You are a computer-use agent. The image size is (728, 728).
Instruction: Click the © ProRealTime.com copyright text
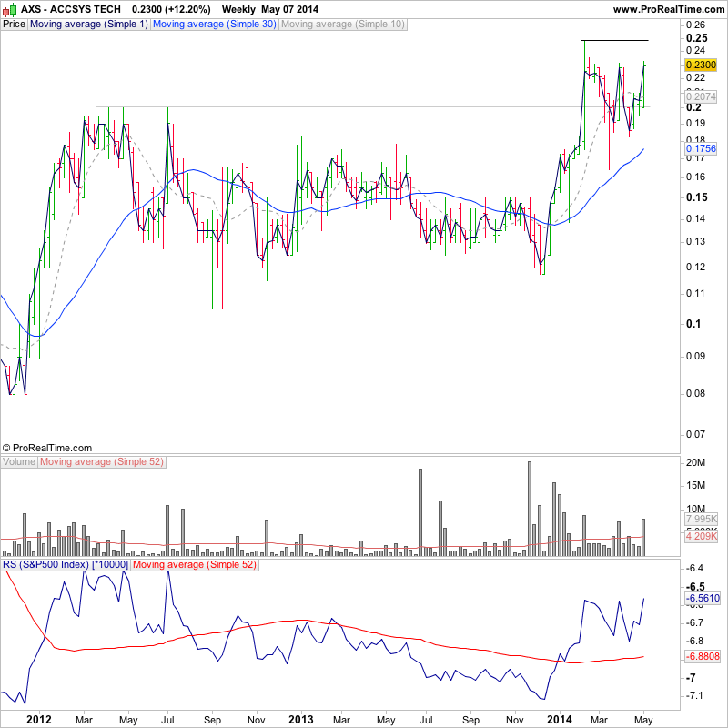click(47, 448)
